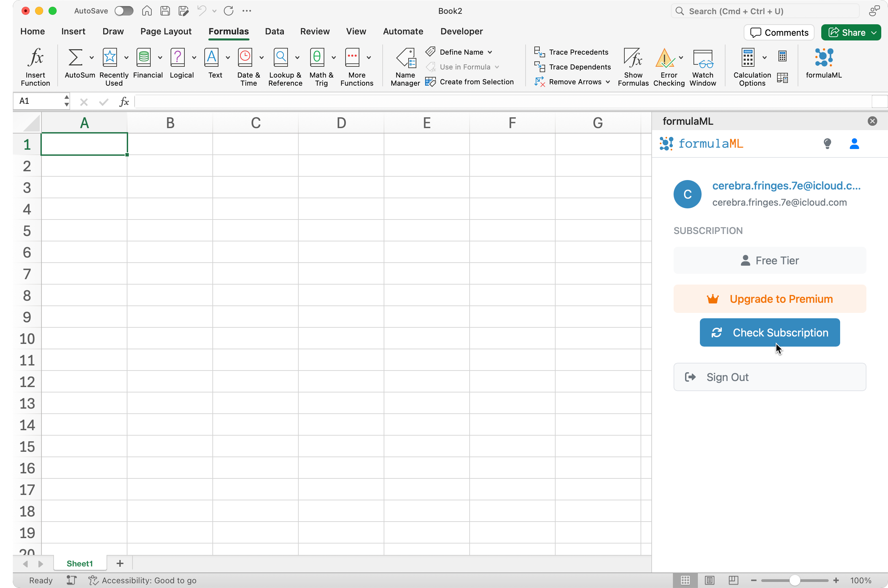This screenshot has width=888, height=588.
Task: Click the Show Formulas icon
Action: click(633, 58)
